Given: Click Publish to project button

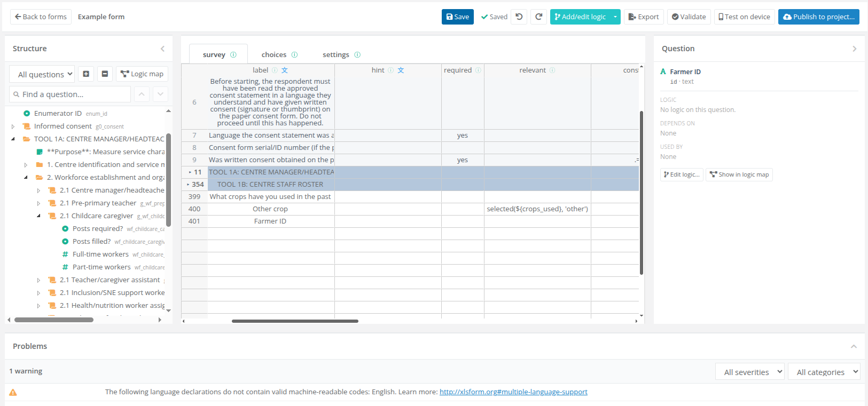Looking at the screenshot, I should (x=818, y=17).
